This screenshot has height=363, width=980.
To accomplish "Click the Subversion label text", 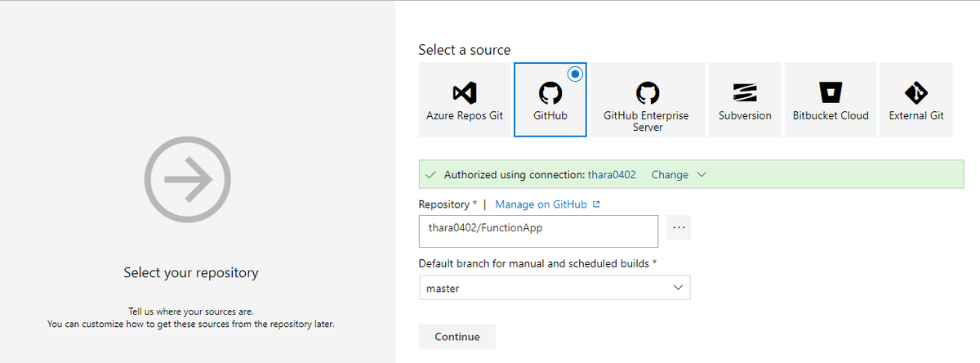I will point(745,116).
